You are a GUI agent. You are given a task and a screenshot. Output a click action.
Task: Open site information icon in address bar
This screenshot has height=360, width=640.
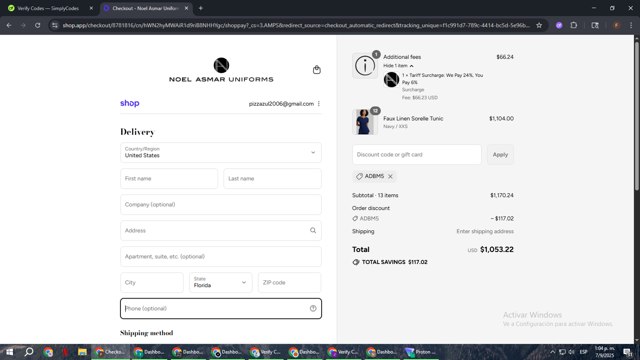pyautogui.click(x=55, y=25)
